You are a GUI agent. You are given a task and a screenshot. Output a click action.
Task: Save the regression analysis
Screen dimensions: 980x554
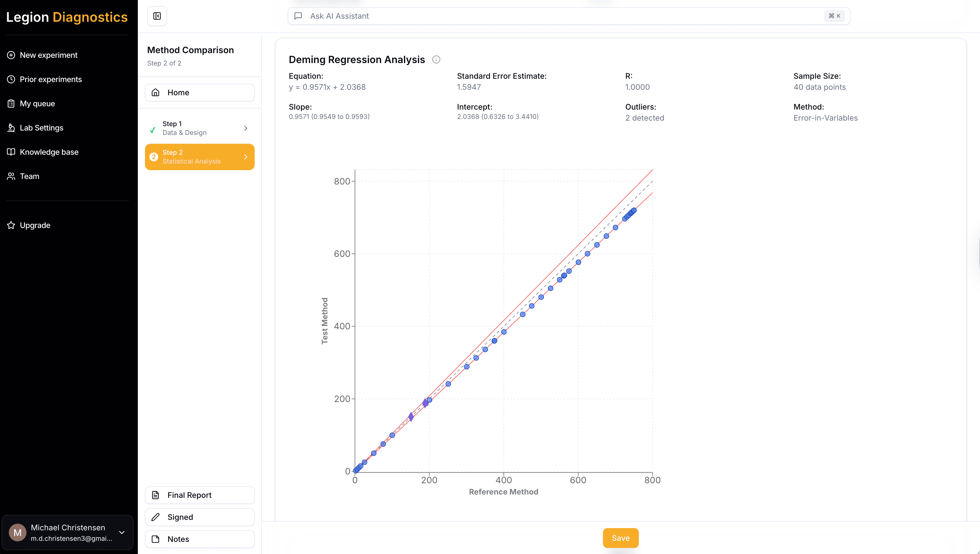pyautogui.click(x=620, y=538)
